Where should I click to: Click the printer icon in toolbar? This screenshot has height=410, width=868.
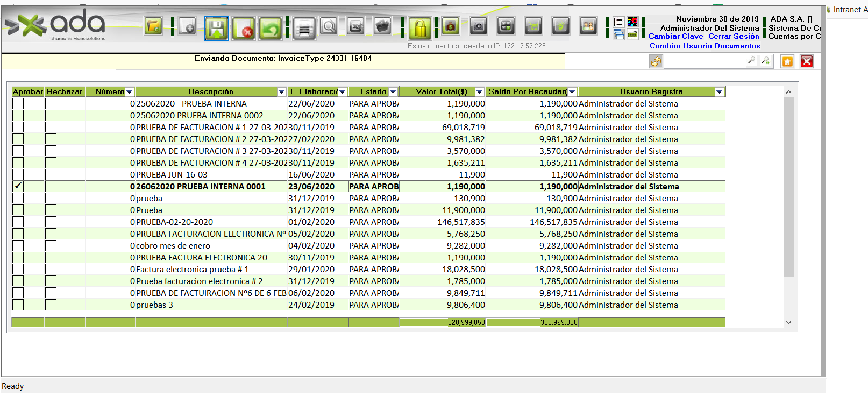[304, 29]
